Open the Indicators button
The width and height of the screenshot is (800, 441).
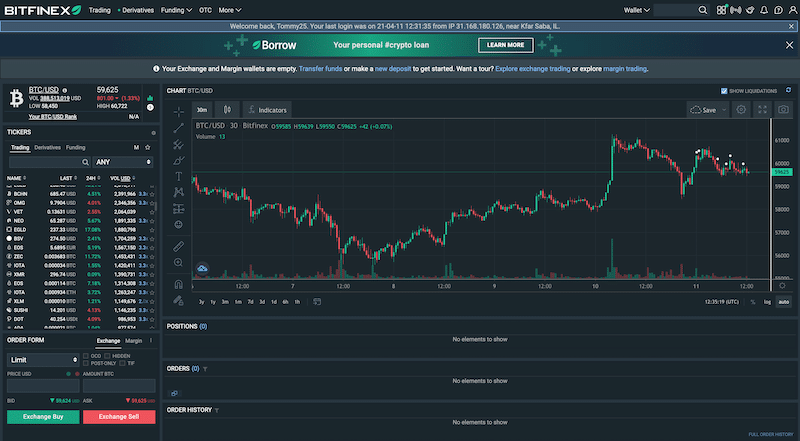[x=267, y=110]
